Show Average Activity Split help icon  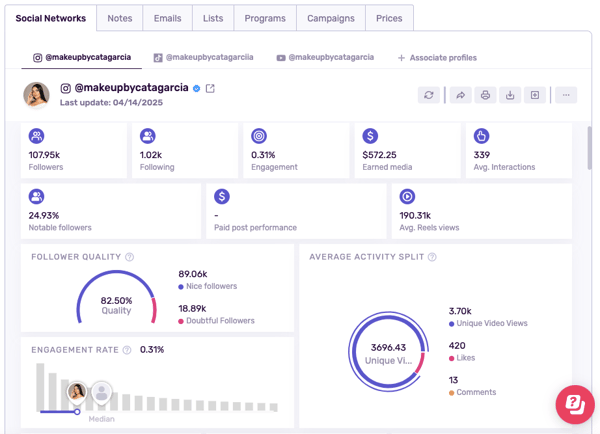tap(432, 257)
